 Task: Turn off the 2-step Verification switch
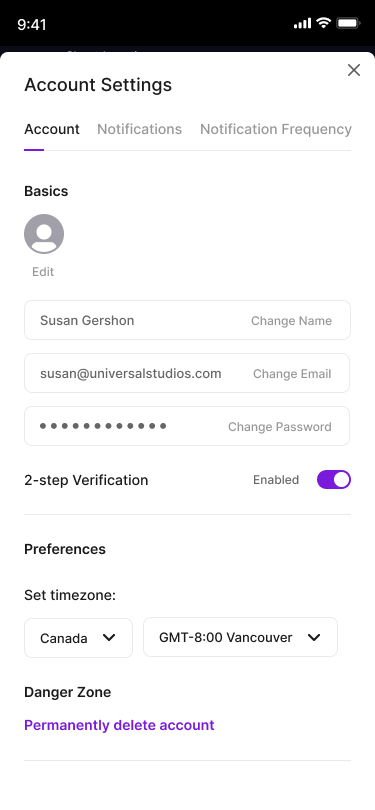334,479
